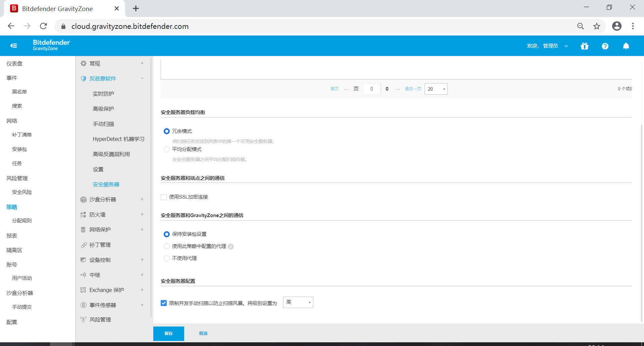Open the help question mark icon
This screenshot has height=346, width=644.
tap(605, 46)
